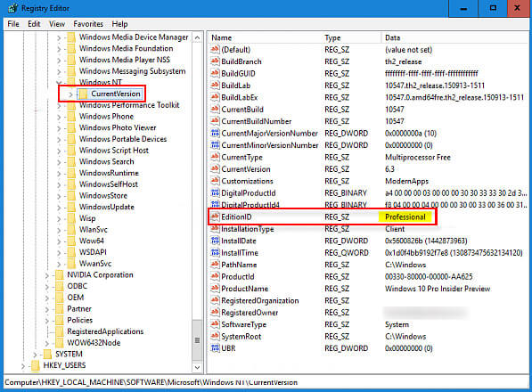The image size is (532, 392).
Task: Click the ProductName string value icon
Action: click(x=215, y=289)
